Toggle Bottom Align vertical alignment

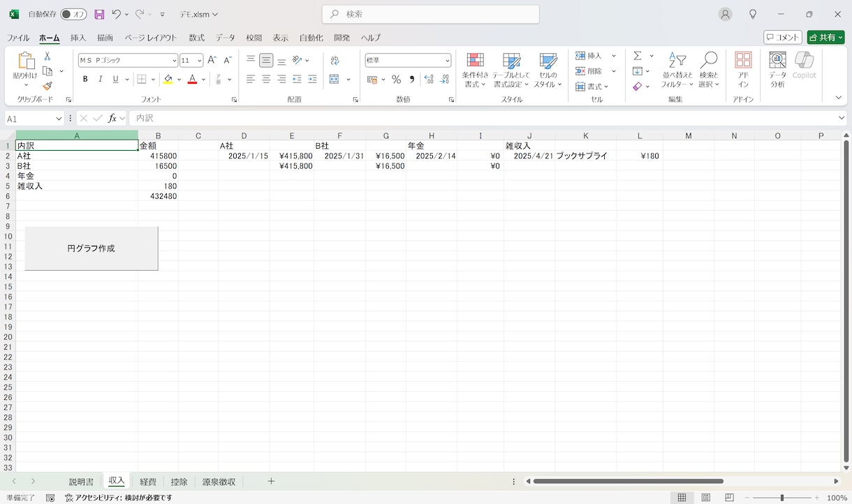tap(281, 61)
